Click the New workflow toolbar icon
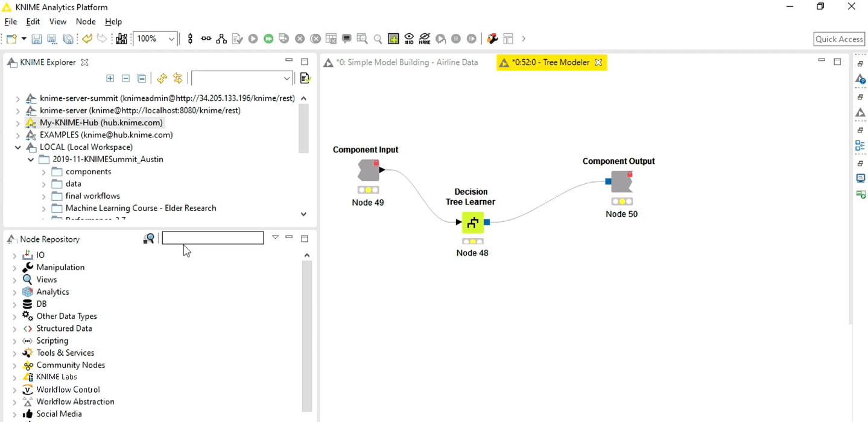Image resolution: width=868 pixels, height=422 pixels. click(12, 39)
